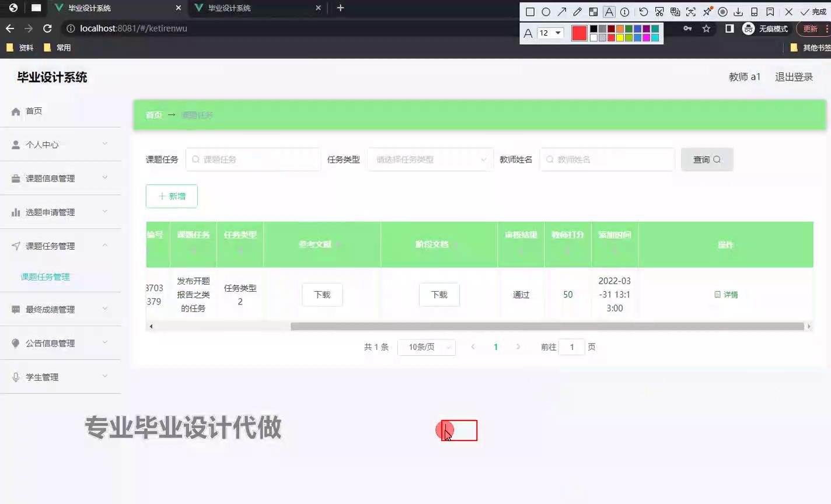Download the 阶段文档 file
This screenshot has width=831, height=504.
(439, 295)
